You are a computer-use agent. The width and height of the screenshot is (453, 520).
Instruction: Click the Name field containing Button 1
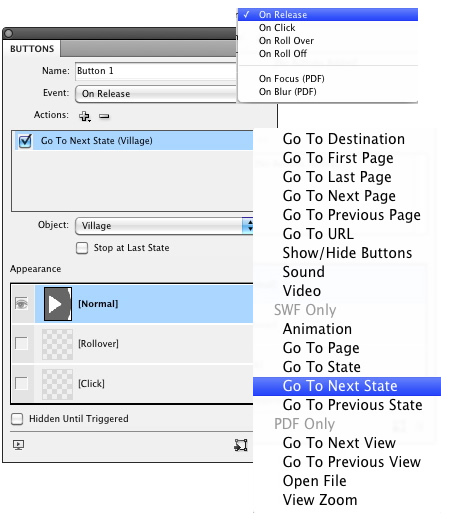(x=156, y=71)
